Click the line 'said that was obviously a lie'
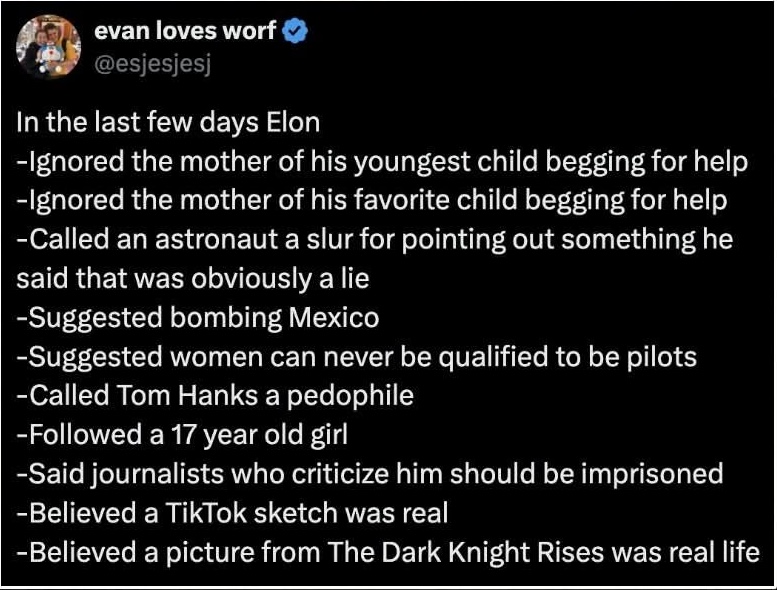Screen dimensions: 777x590 point(193,278)
